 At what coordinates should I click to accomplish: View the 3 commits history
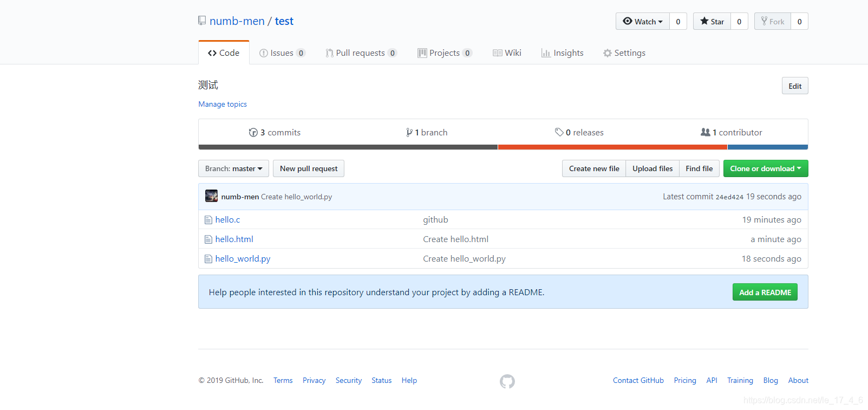point(275,132)
